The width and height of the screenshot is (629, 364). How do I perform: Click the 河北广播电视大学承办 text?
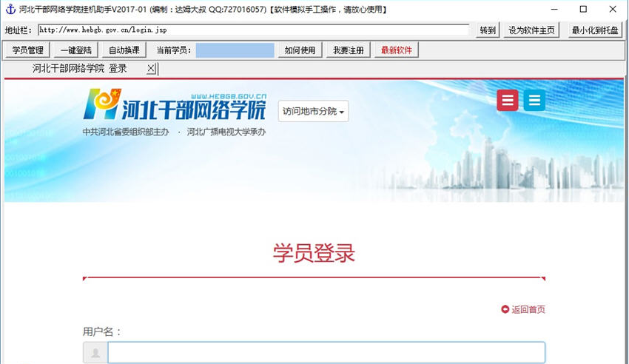click(x=226, y=132)
